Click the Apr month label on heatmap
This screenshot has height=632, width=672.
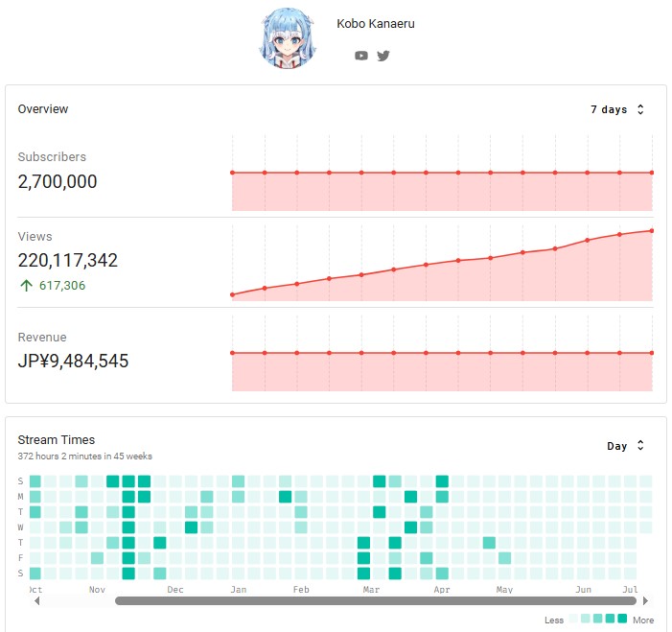(441, 590)
